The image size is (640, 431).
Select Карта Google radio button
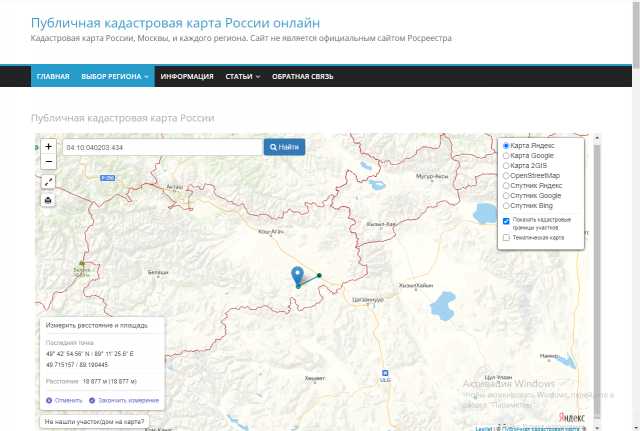click(506, 156)
